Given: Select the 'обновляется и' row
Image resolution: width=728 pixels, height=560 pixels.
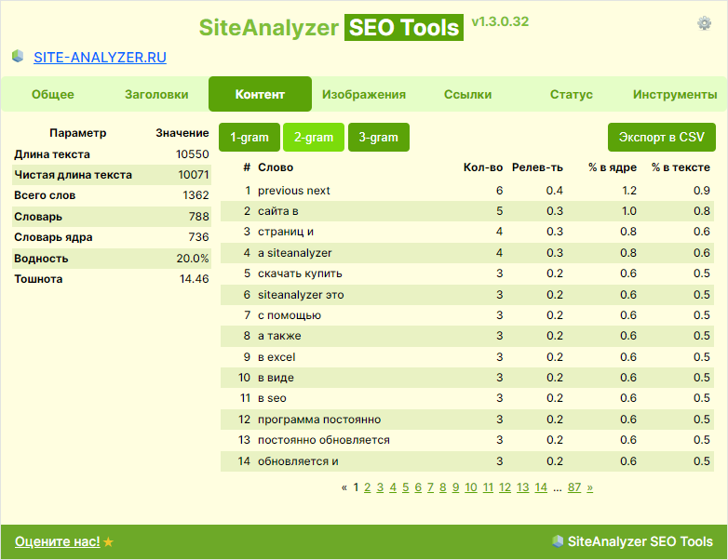Looking at the screenshot, I should [x=467, y=461].
